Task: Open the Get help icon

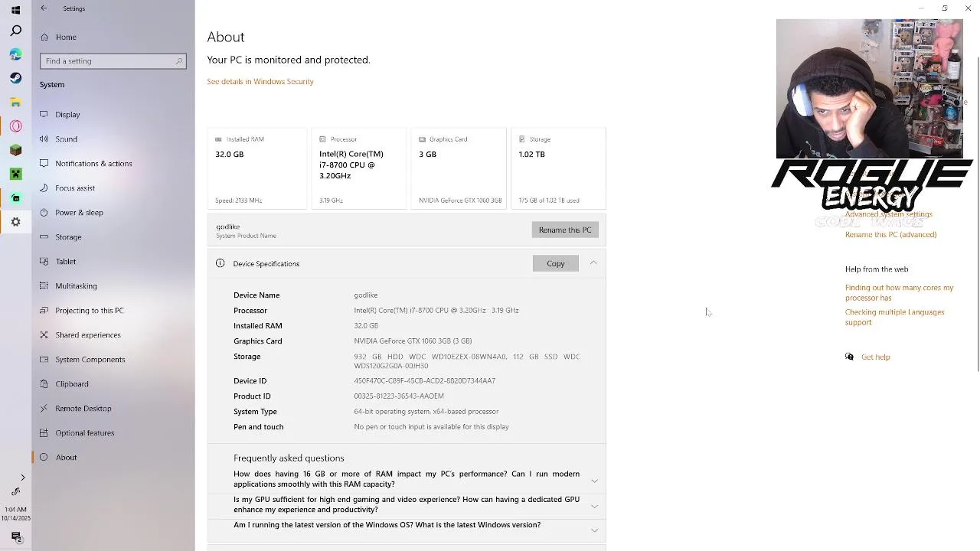Action: (849, 357)
